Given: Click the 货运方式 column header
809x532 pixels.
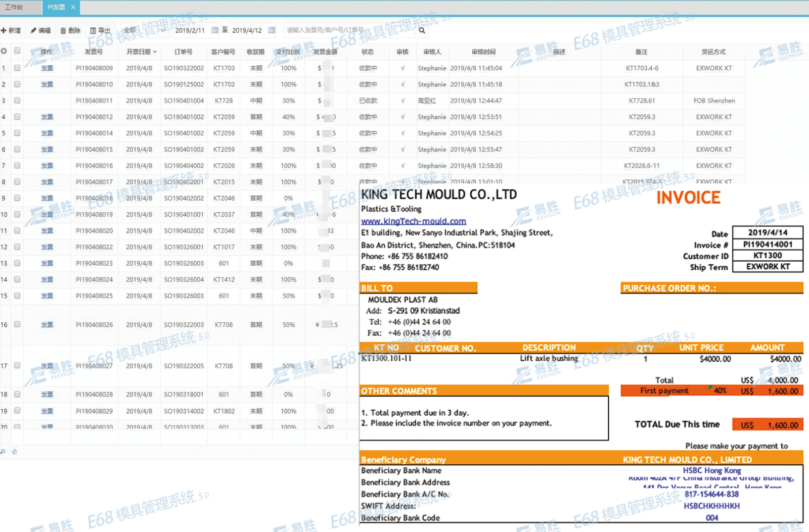Looking at the screenshot, I should 713,52.
